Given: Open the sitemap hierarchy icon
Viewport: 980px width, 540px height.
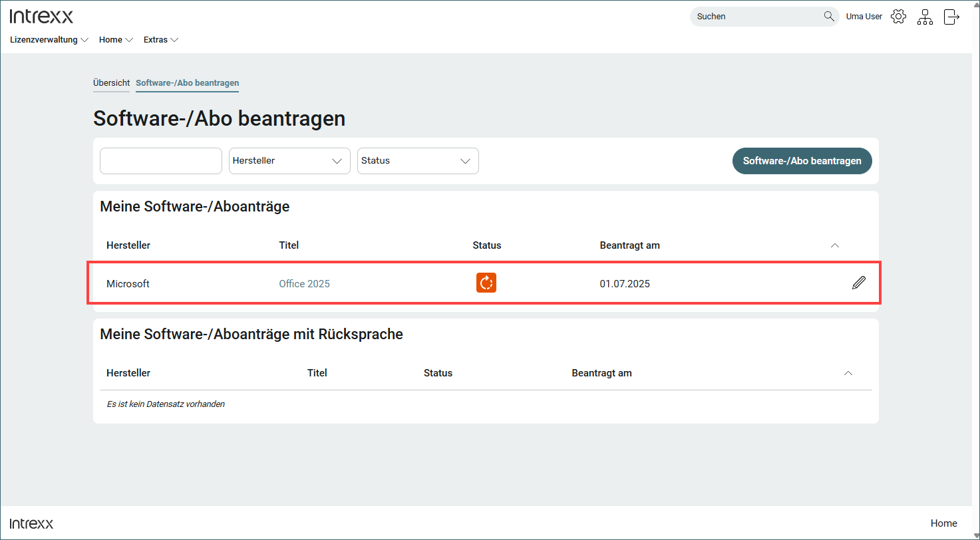Looking at the screenshot, I should click(925, 17).
